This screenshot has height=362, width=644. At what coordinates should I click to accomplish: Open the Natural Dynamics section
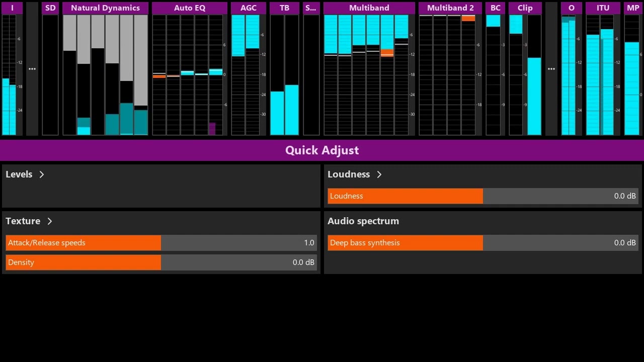(105, 8)
